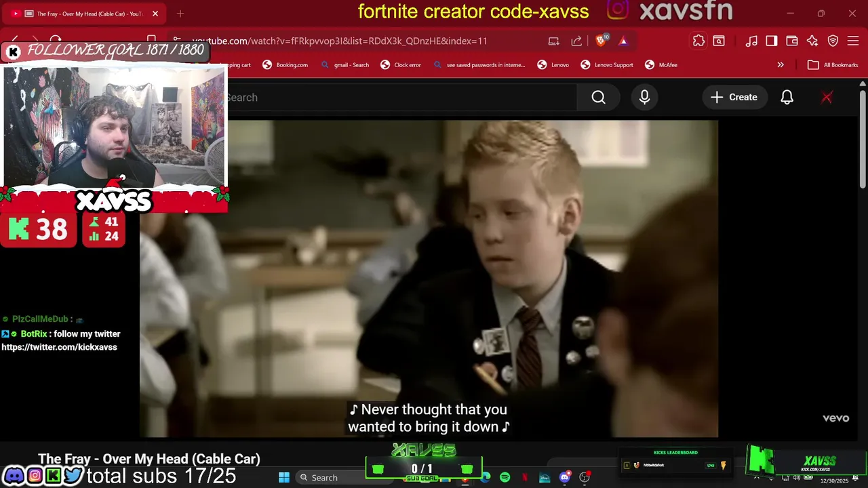Close The Fray YouTube tab
Viewport: 868px width, 488px height.
pyautogui.click(x=155, y=14)
